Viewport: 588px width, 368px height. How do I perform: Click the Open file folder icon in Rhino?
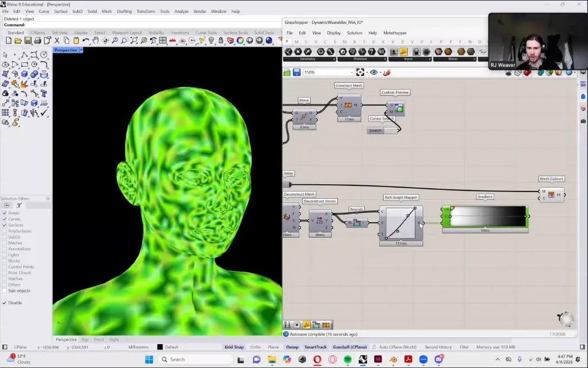coord(18,41)
